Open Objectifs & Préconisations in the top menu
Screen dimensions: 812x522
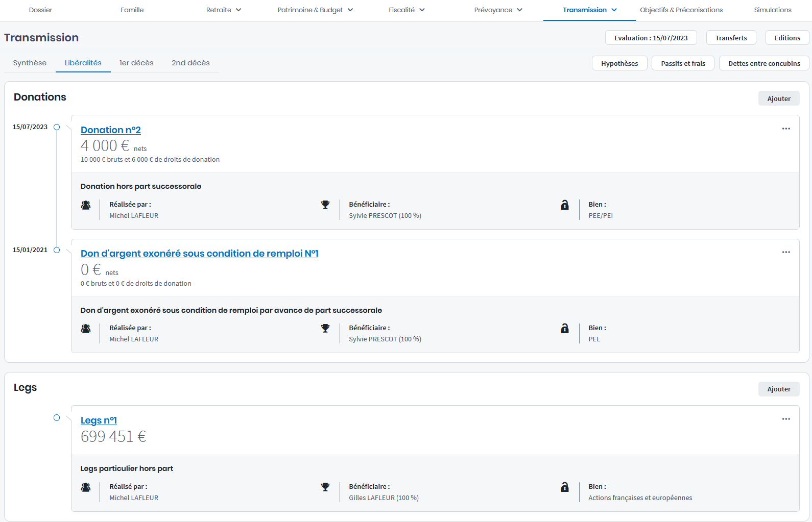pos(681,10)
